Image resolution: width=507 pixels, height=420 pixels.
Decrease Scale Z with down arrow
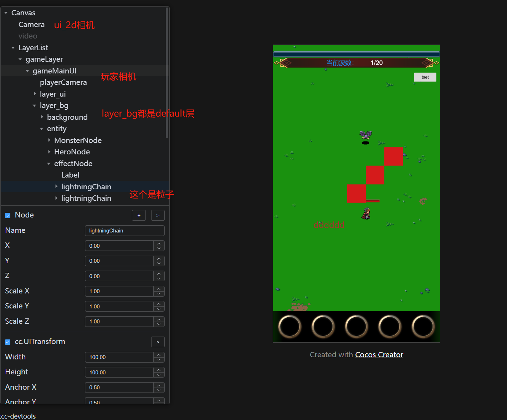(x=159, y=324)
